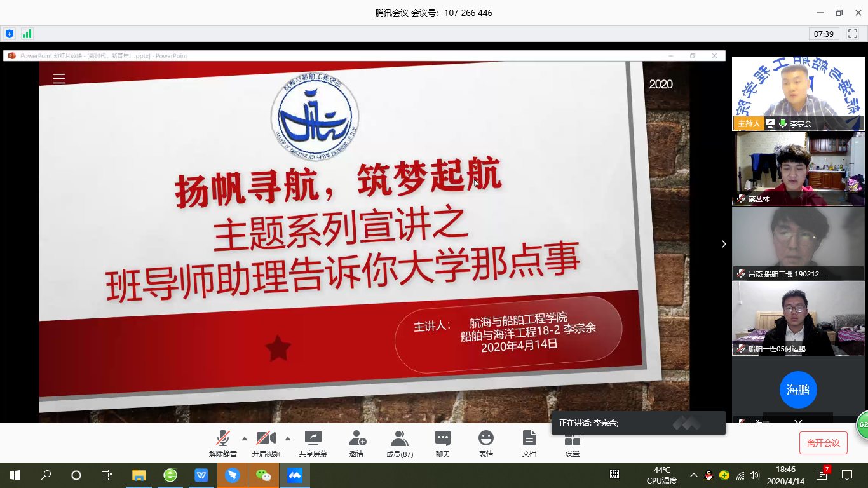Open the members list 成员(87)
The width and height of the screenshot is (868, 488).
pyautogui.click(x=400, y=438)
